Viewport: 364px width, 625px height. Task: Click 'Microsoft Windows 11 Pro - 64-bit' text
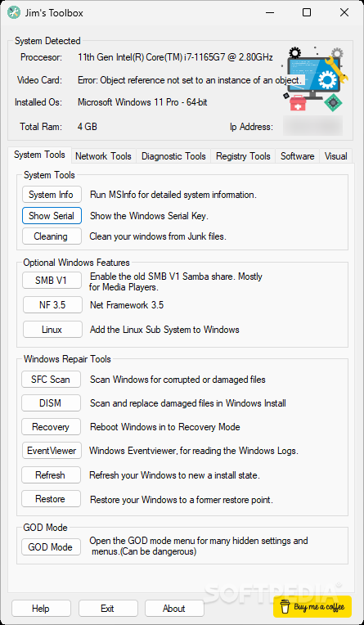coord(142,102)
